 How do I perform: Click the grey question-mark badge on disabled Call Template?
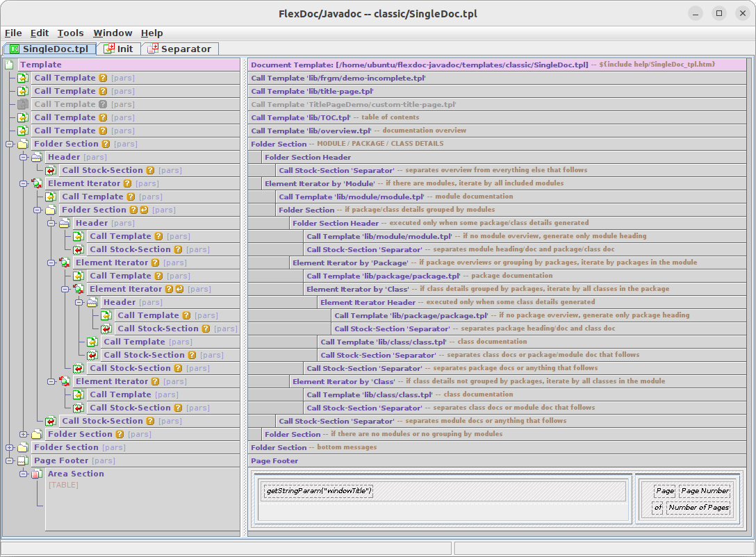point(103,104)
